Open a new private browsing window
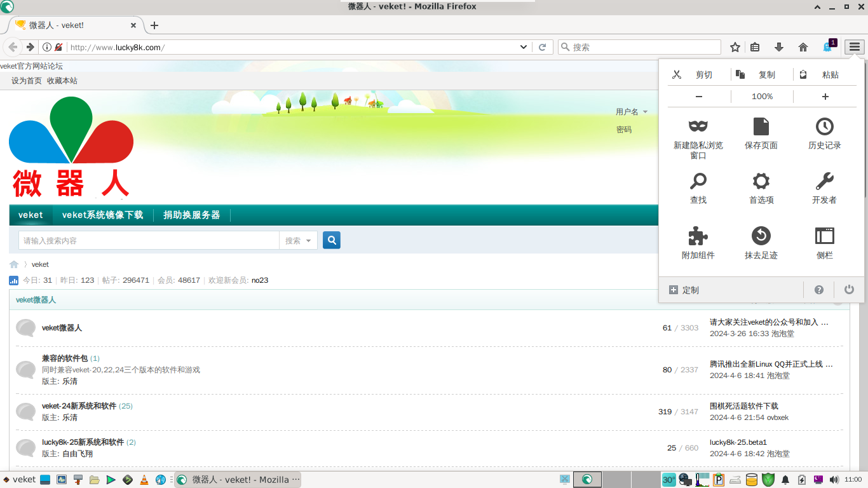868x488 pixels. click(x=698, y=138)
